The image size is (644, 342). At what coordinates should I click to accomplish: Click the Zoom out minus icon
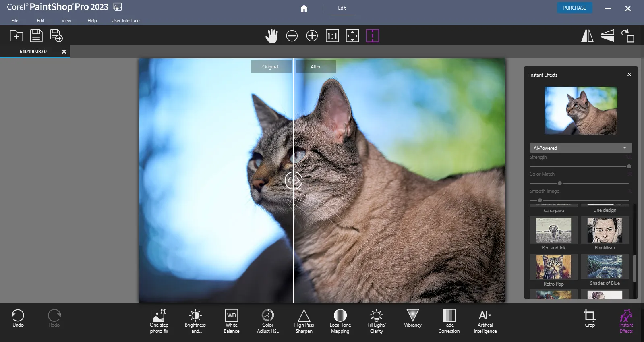pyautogui.click(x=292, y=36)
